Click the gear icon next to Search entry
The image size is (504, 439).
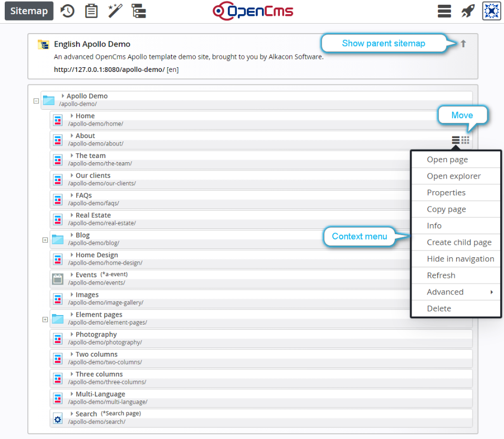[57, 418]
